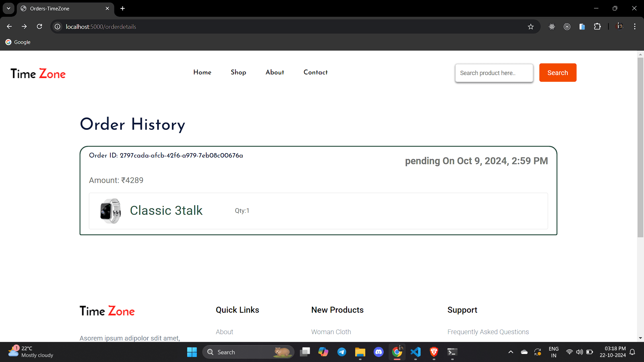The image size is (644, 362).
Task: Open Chrome three-dot menu
Action: tap(635, 26)
